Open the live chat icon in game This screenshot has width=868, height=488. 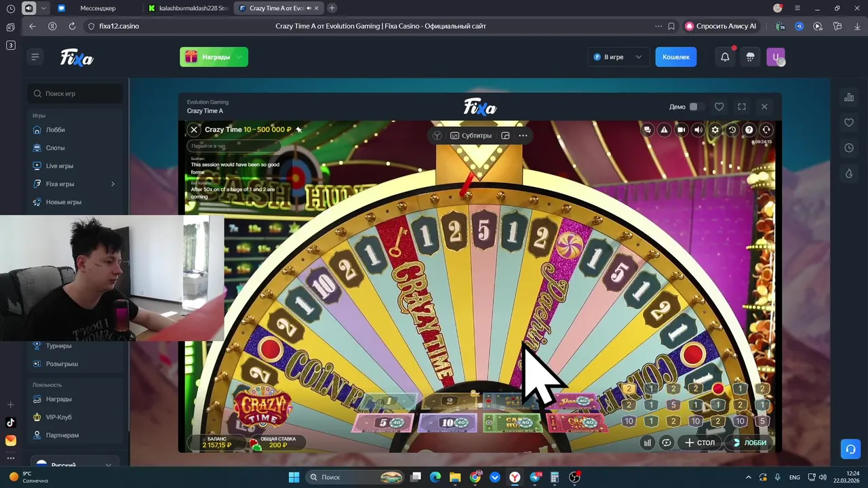(x=648, y=129)
